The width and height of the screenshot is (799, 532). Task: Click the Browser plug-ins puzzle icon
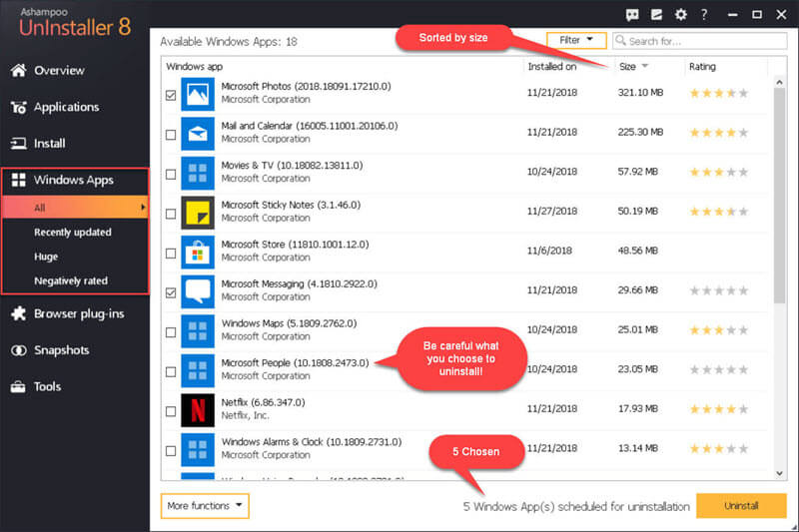pos(18,313)
